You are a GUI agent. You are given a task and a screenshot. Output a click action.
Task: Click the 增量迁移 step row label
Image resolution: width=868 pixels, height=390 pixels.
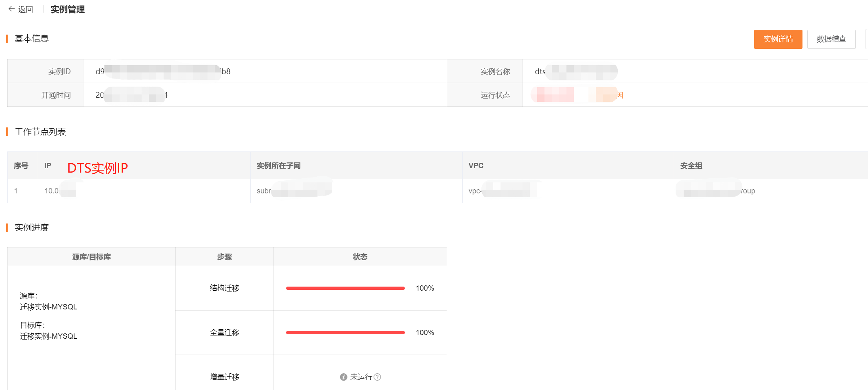point(224,377)
